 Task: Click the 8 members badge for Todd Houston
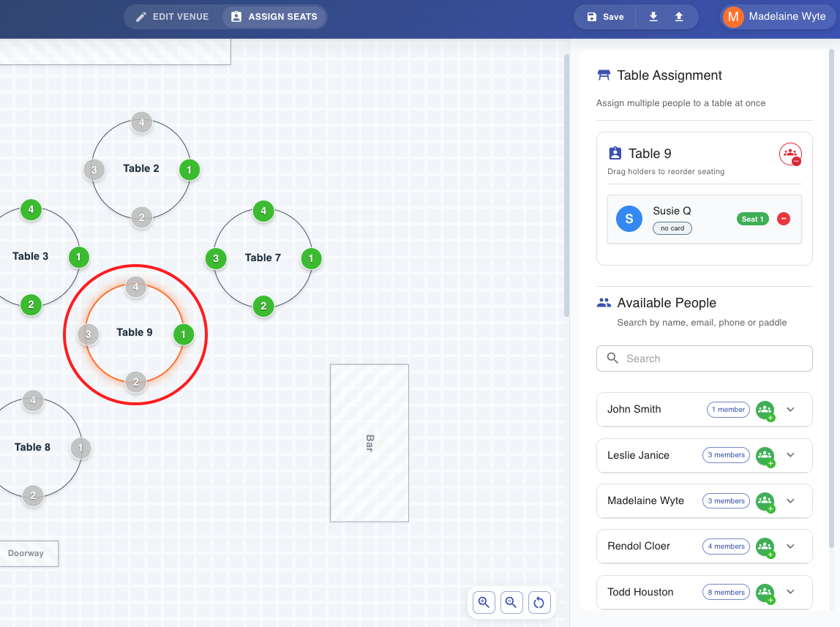[726, 592]
